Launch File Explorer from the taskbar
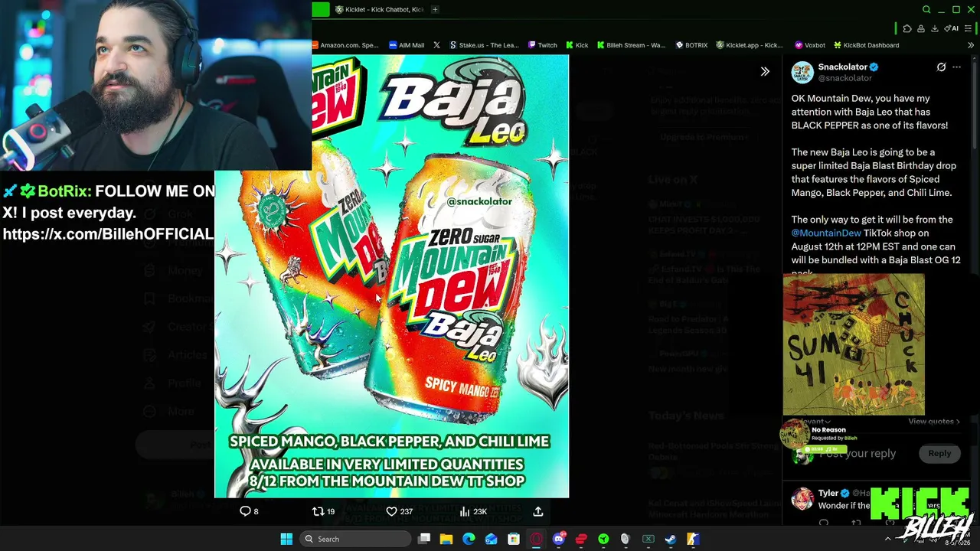The height and width of the screenshot is (551, 980). coord(446,539)
